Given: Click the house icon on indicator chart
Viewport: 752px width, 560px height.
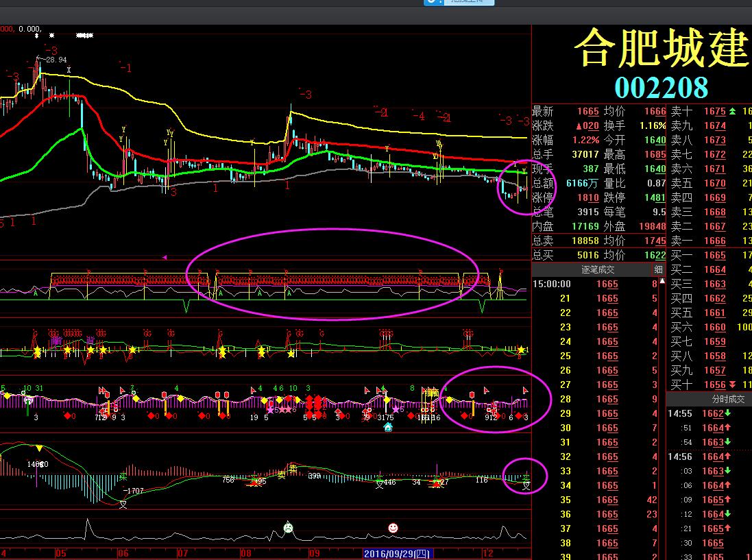Looking at the screenshot, I should (x=388, y=427).
